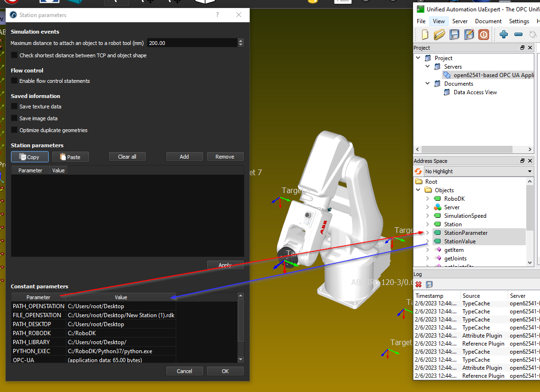Click the orange refresh icon in Address Space
This screenshot has width=540, height=392.
pyautogui.click(x=418, y=171)
